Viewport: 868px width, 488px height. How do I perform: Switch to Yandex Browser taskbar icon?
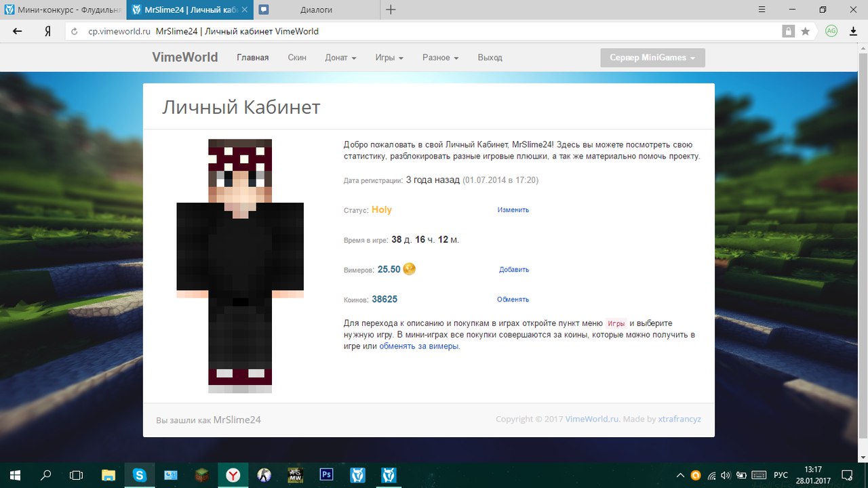(233, 475)
